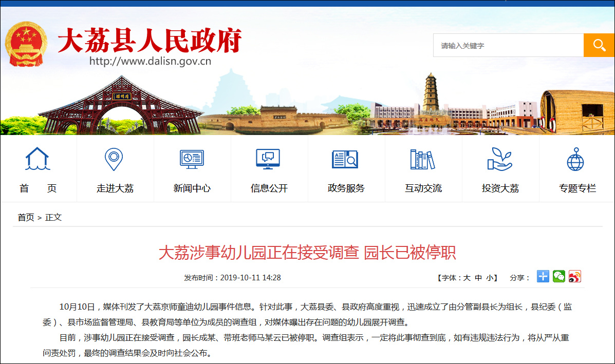
Task: Click the hand with plant icon for 投资大荔
Action: (500, 159)
